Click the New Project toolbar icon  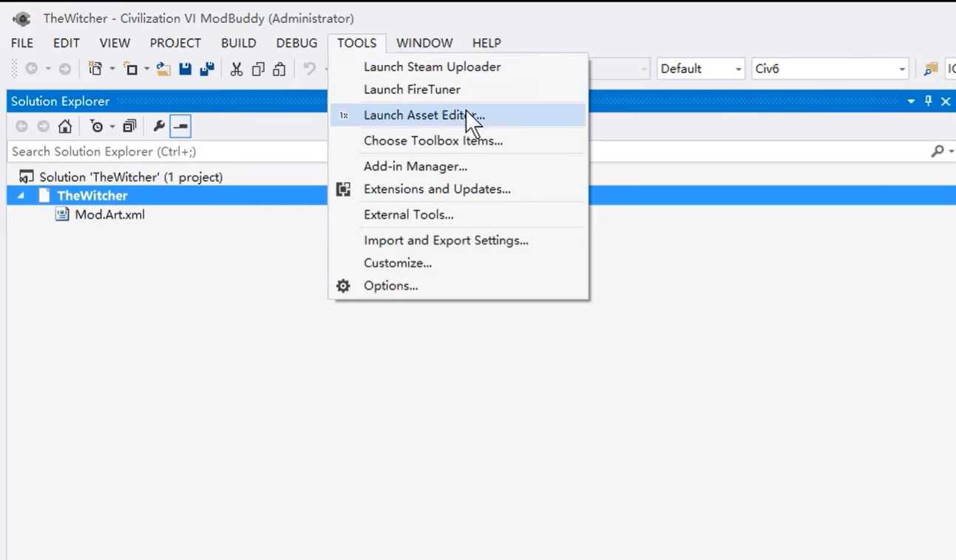(95, 69)
